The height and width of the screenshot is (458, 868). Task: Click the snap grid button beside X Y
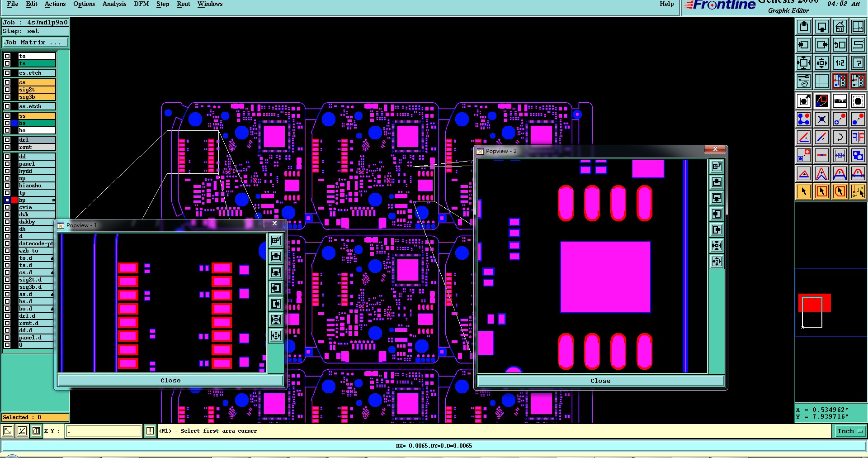pyautogui.click(x=36, y=431)
